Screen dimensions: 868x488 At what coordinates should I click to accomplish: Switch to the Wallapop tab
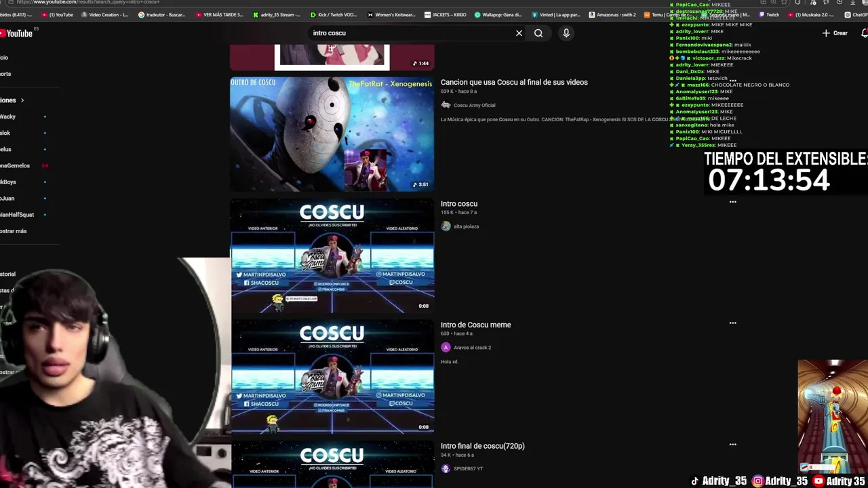pos(498,14)
